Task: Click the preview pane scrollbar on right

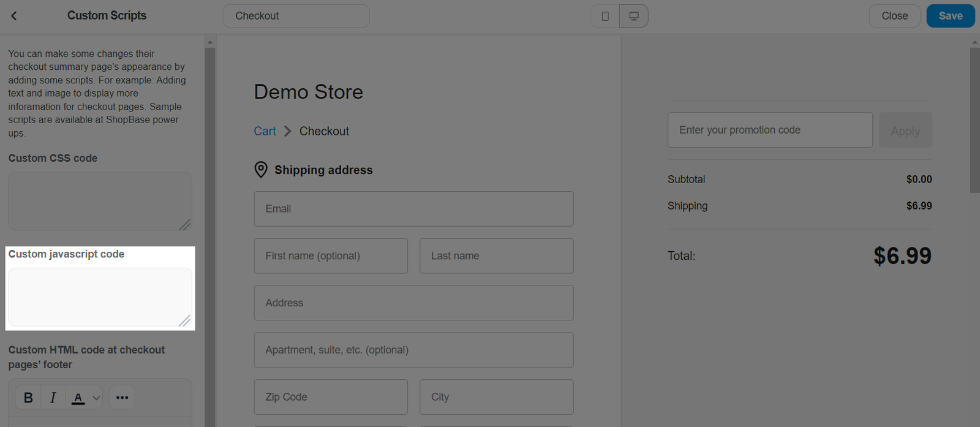Action: point(974,120)
